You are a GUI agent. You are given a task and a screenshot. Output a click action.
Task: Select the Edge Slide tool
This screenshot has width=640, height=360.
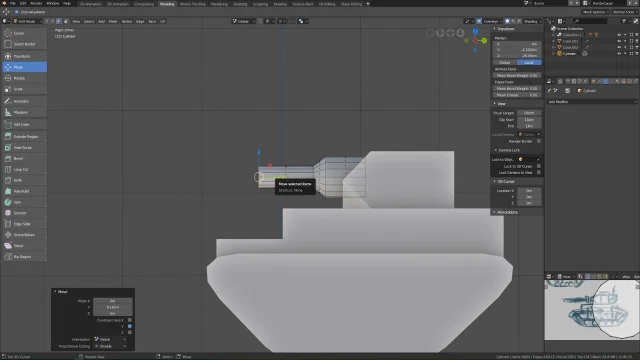pyautogui.click(x=24, y=224)
